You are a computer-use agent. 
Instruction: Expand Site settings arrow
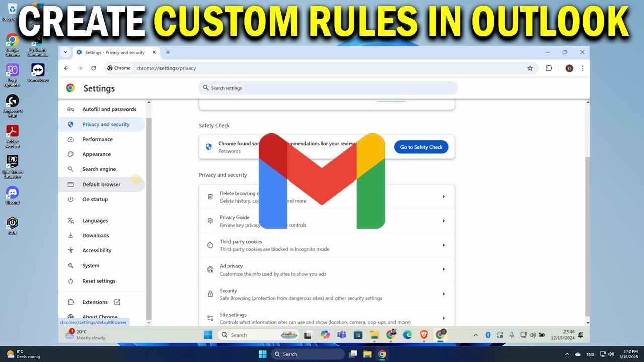click(444, 318)
